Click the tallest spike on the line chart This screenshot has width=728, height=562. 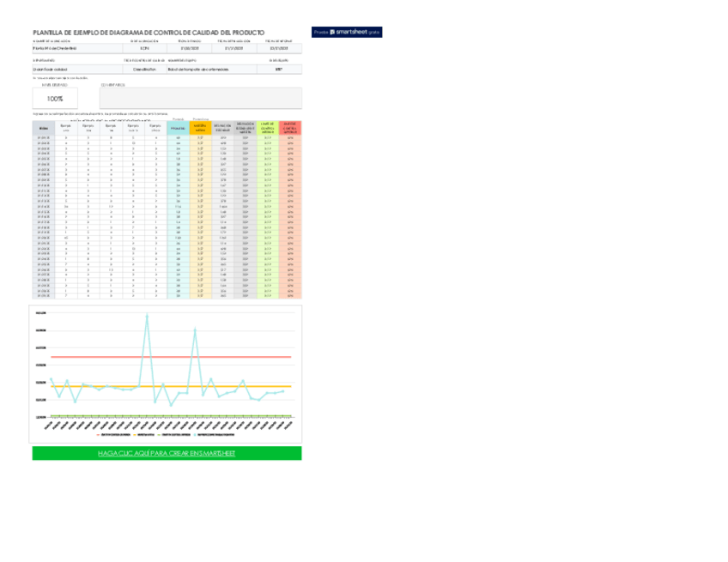click(147, 315)
